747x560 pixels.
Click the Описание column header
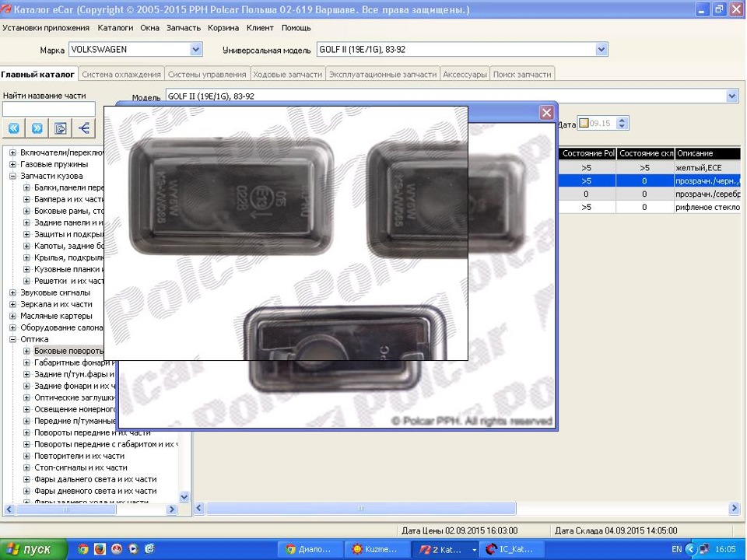coord(708,153)
